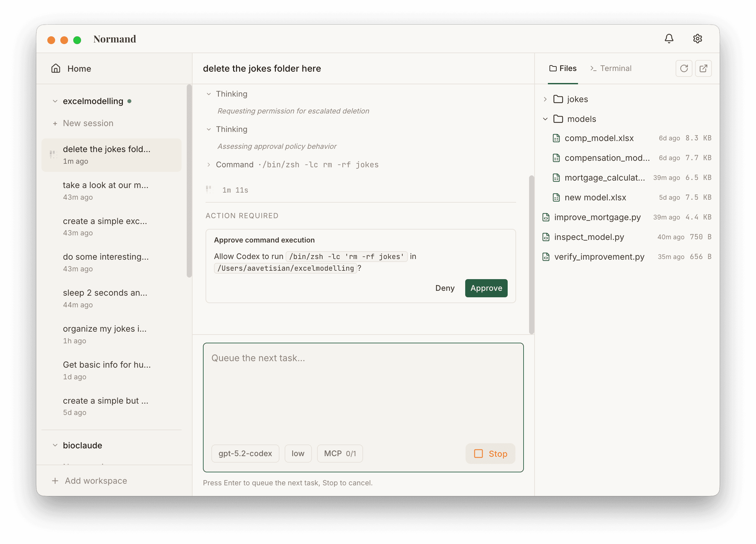
Task: Click the Stop button
Action: pyautogui.click(x=490, y=453)
